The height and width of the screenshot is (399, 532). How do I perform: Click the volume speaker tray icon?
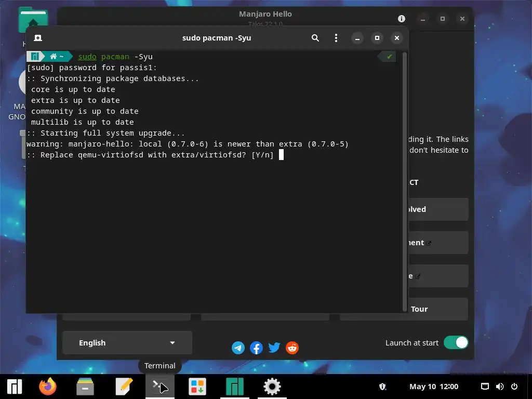499,387
